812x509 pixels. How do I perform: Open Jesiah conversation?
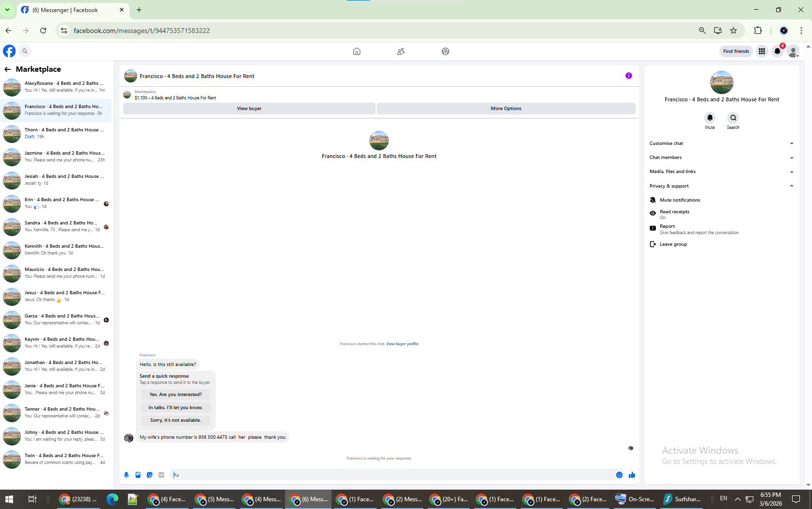pos(57,180)
